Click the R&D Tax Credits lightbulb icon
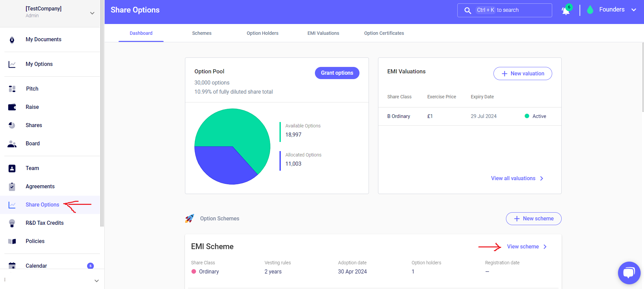 click(x=12, y=223)
